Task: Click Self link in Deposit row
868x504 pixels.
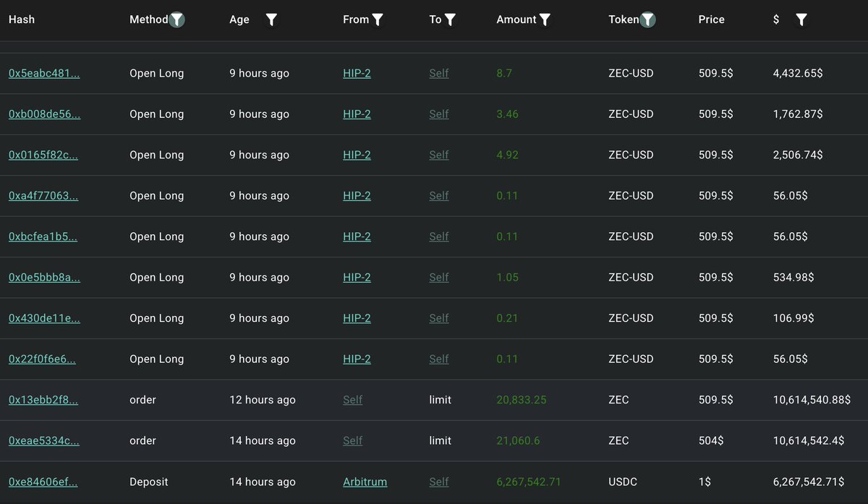Action: 439,482
